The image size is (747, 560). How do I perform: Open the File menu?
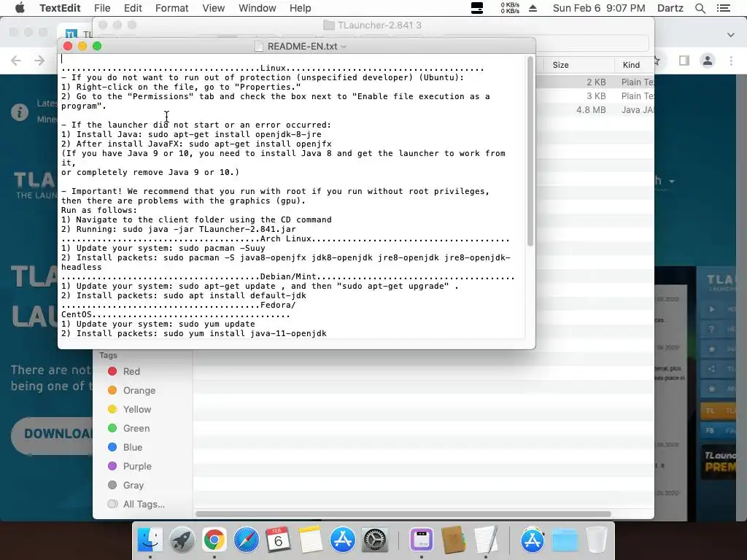(102, 8)
